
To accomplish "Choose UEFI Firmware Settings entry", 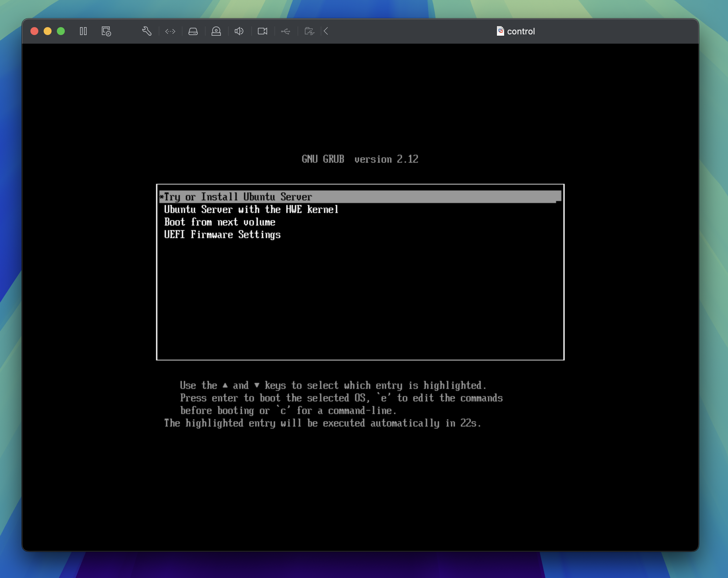I will tap(222, 234).
